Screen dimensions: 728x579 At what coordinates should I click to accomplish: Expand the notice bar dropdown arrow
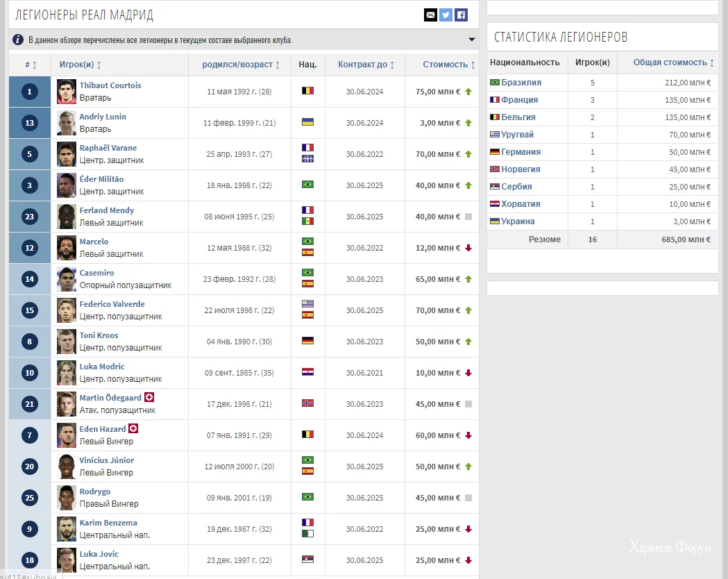(x=472, y=40)
